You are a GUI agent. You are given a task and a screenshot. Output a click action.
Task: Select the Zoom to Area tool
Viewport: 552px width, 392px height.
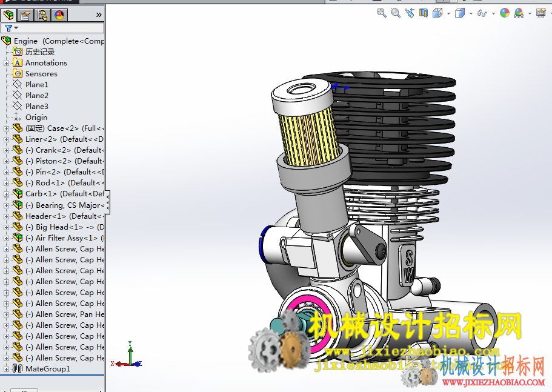tap(396, 13)
